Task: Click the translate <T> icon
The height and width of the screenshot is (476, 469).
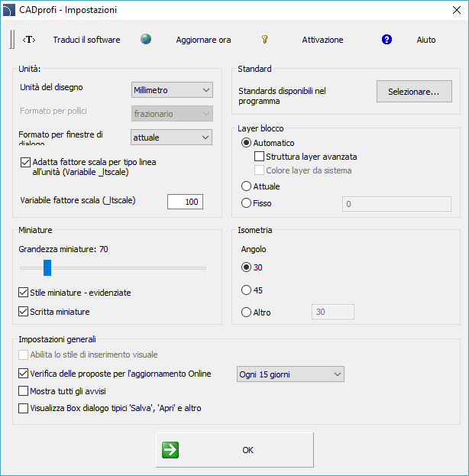Action: pyautogui.click(x=29, y=40)
